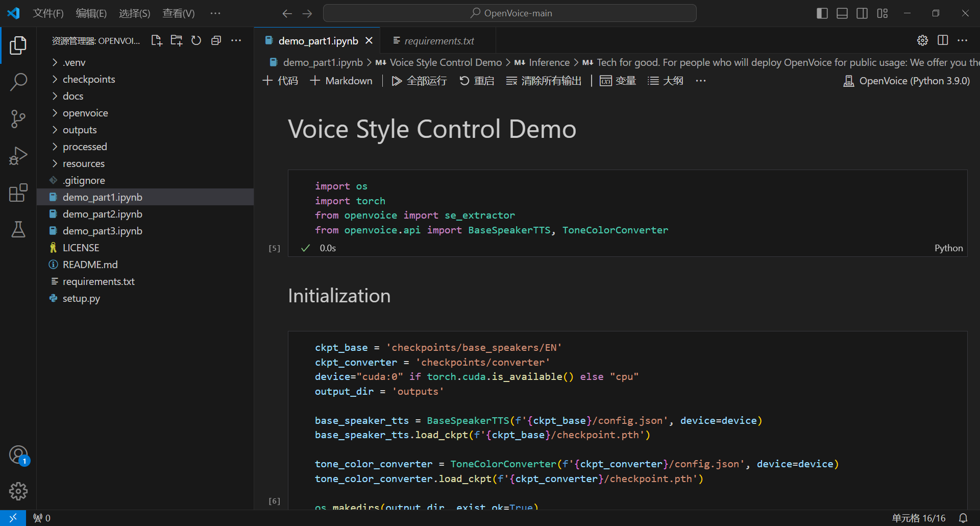Collapse all folders in Explorer
The height and width of the screenshot is (526, 980).
click(216, 40)
